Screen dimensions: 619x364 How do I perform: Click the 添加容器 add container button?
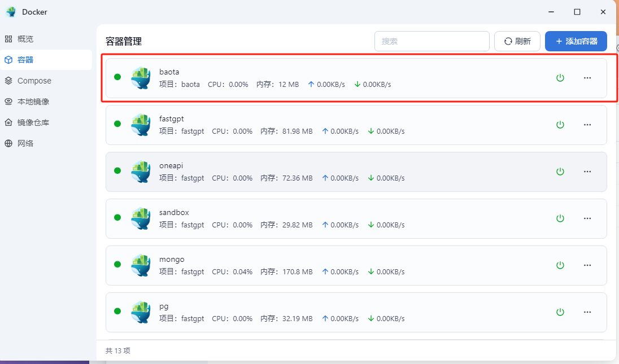point(576,41)
